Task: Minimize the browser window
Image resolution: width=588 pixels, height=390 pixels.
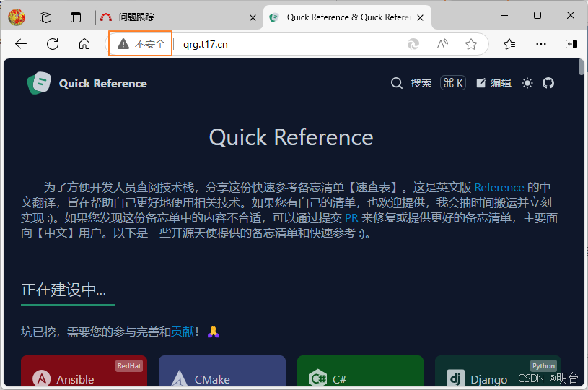Action: (x=504, y=16)
